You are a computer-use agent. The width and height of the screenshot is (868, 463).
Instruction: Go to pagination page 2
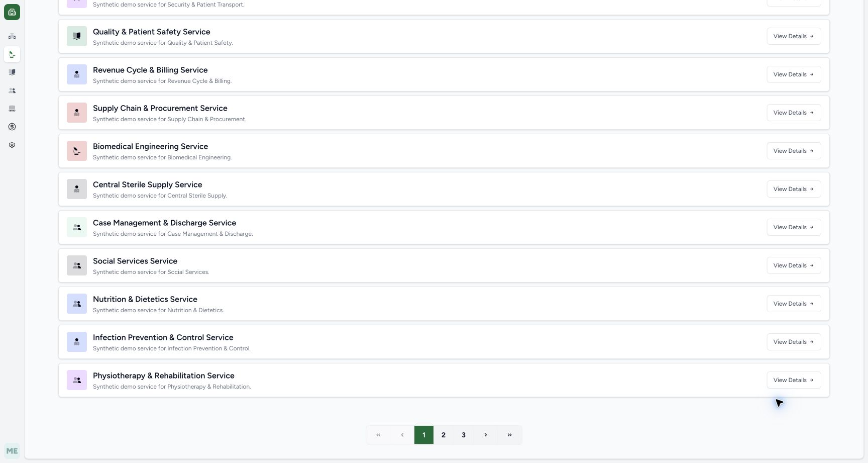444,435
